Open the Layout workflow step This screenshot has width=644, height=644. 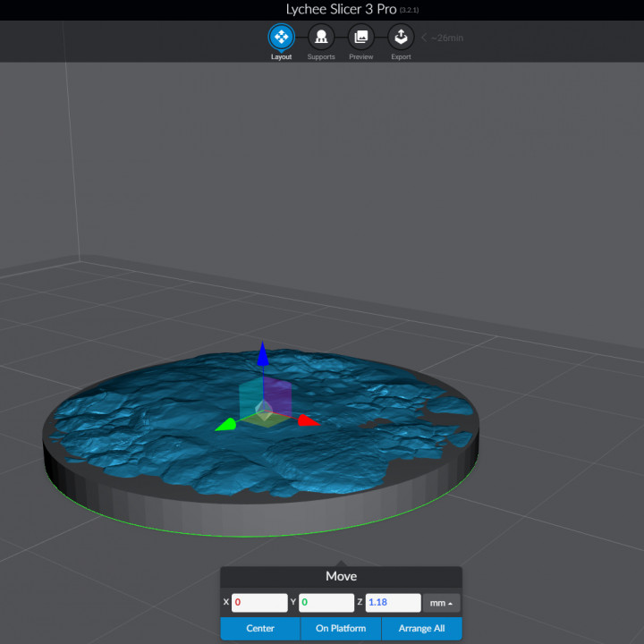tap(281, 38)
